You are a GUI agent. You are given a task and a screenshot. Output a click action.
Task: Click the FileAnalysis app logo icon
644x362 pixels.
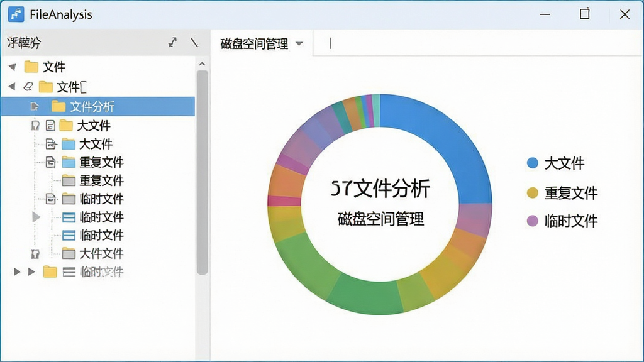pyautogui.click(x=16, y=14)
